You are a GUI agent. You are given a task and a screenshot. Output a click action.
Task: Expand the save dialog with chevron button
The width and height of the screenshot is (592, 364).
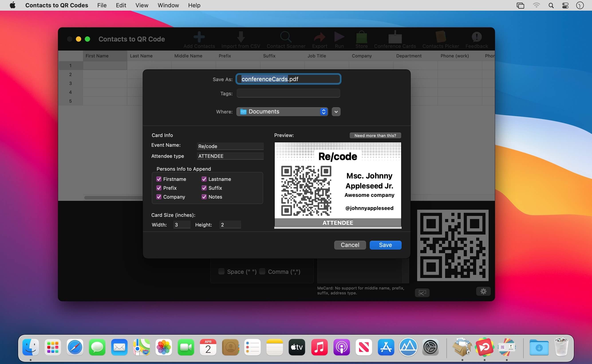coord(336,112)
